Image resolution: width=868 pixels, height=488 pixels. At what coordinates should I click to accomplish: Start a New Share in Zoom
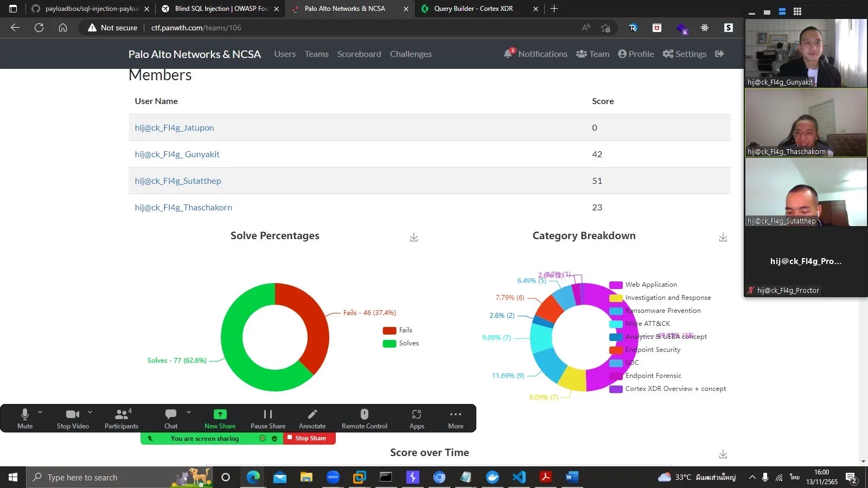pos(220,419)
